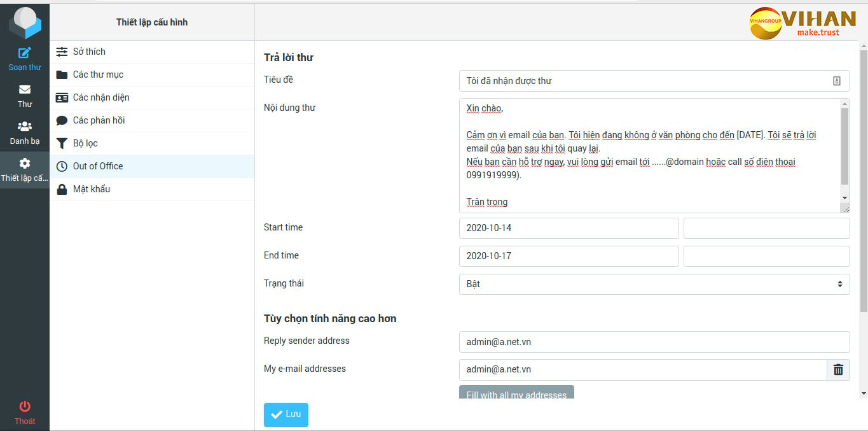Click Fill with all my addresses button

click(x=516, y=393)
